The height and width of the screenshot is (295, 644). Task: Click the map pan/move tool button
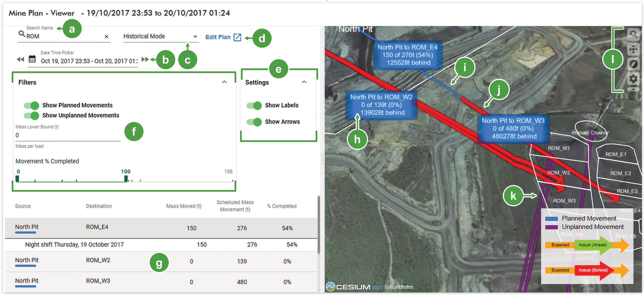point(633,49)
